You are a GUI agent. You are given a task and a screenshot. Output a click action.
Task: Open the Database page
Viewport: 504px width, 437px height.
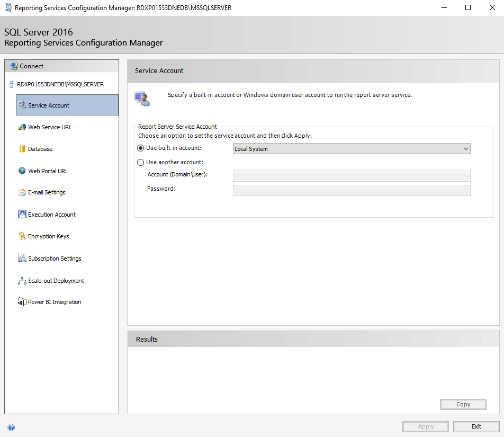point(40,149)
